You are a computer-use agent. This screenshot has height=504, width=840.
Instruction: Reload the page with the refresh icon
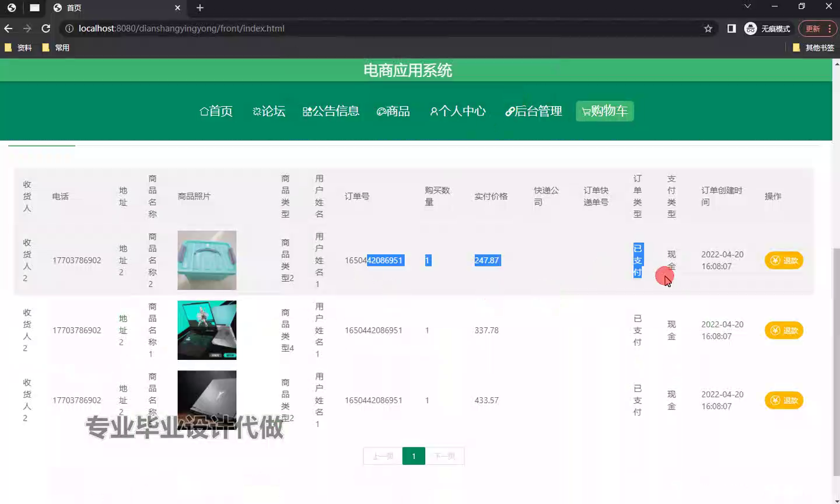pyautogui.click(x=45, y=28)
